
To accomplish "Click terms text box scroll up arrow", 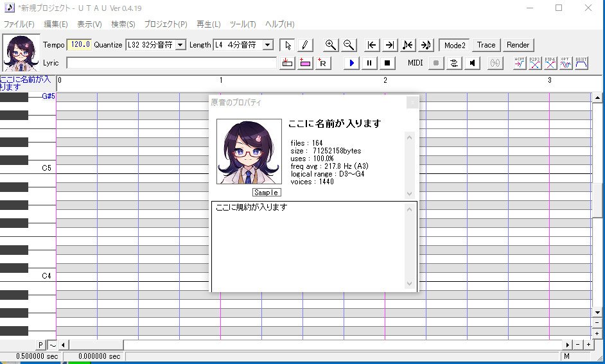I will coord(409,209).
